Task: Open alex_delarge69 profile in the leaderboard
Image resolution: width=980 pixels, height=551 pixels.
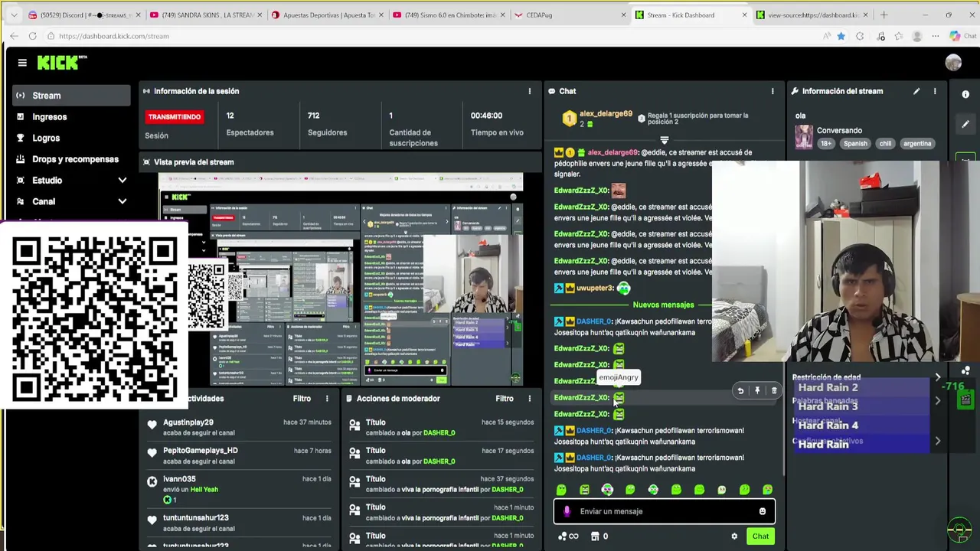Action: 606,114
